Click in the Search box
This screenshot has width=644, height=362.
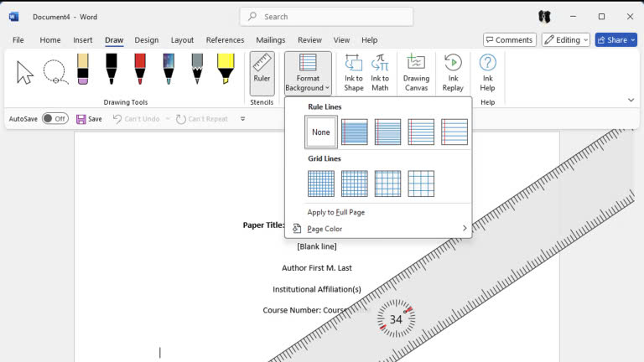pos(326,17)
